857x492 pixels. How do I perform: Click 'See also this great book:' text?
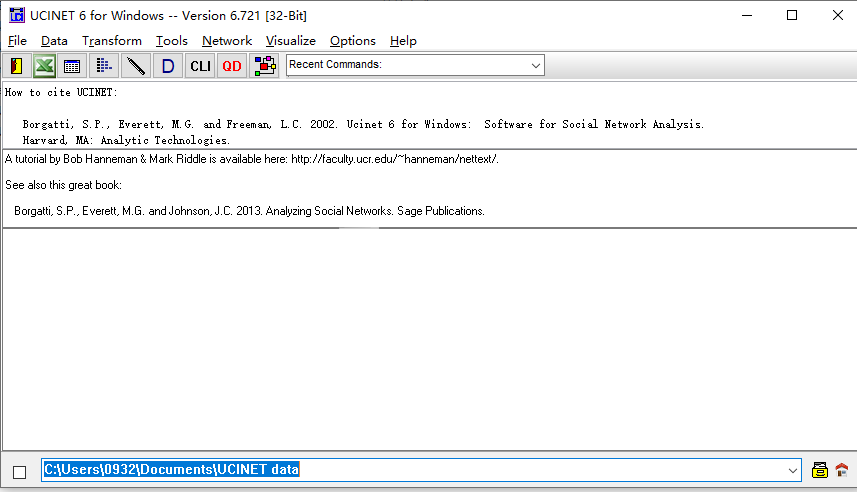63,185
